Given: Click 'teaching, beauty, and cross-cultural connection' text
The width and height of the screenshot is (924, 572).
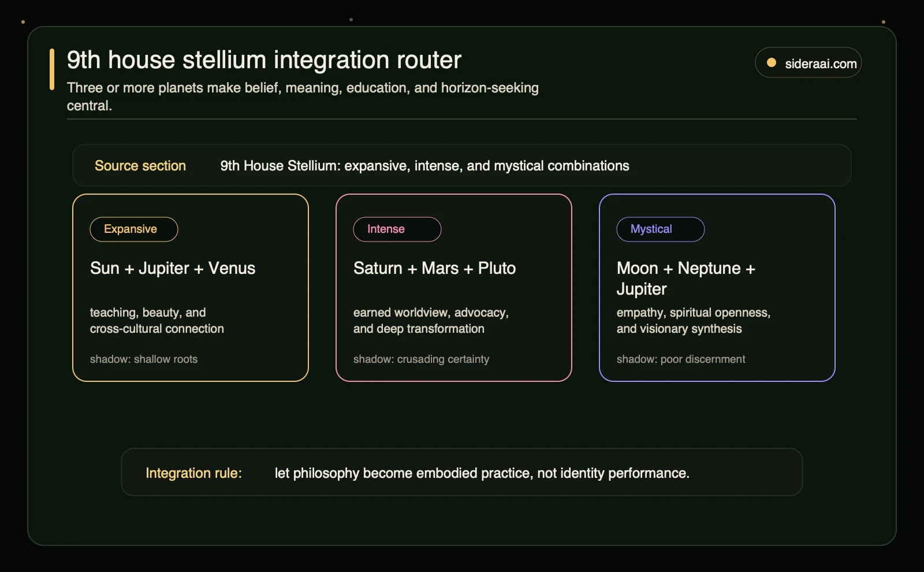Looking at the screenshot, I should (x=157, y=321).
